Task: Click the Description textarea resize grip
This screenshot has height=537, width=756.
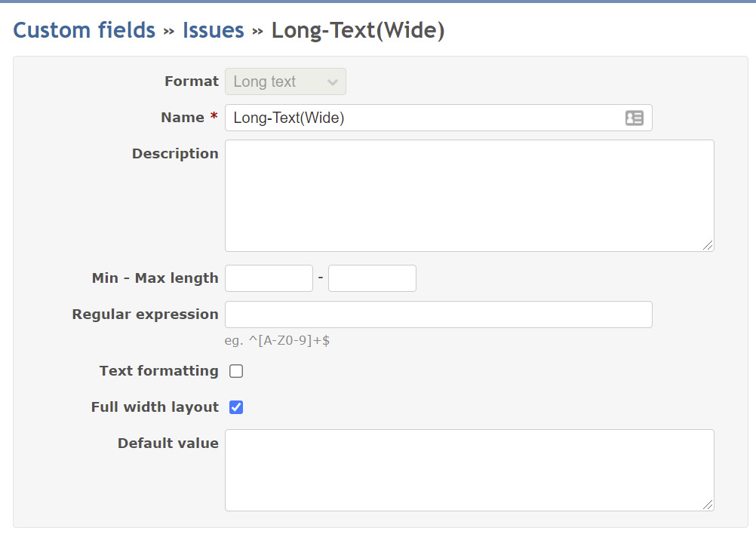Action: (708, 245)
